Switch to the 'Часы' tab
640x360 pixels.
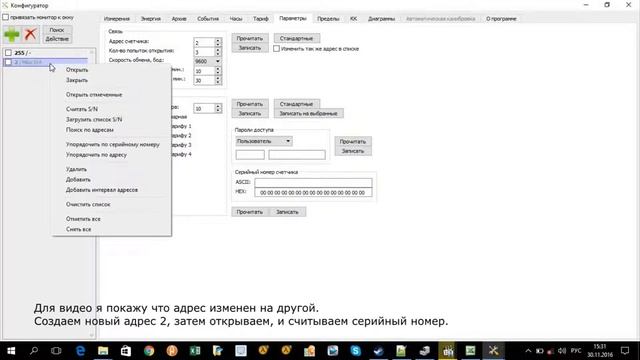[236, 19]
